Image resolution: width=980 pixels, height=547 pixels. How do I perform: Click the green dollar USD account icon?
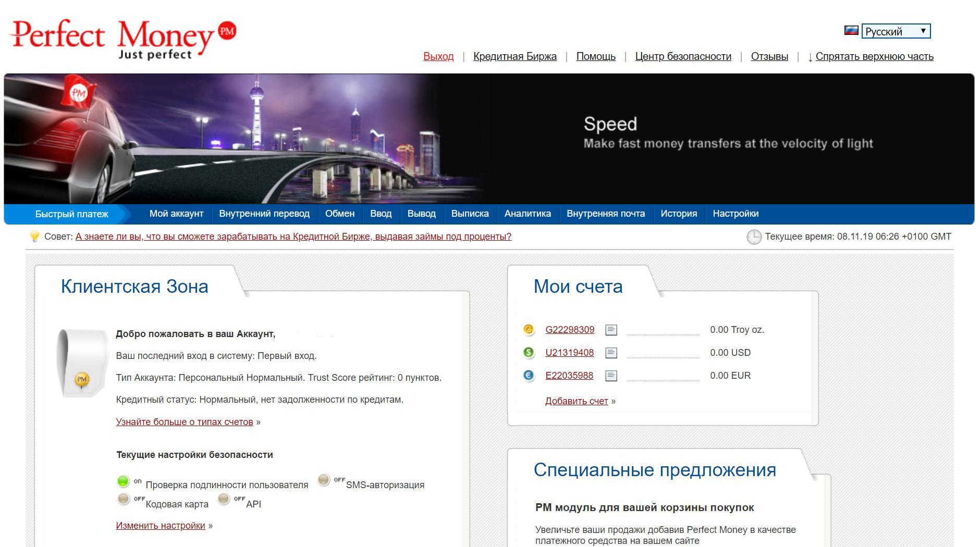pyautogui.click(x=529, y=353)
